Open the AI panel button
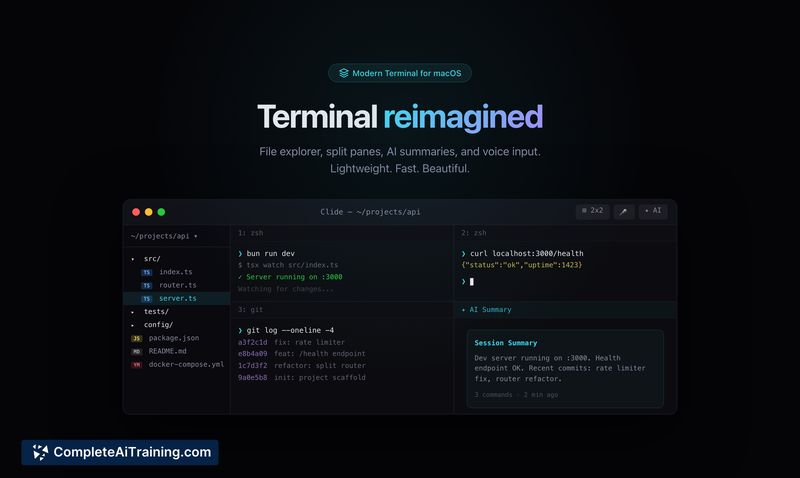 coord(653,211)
